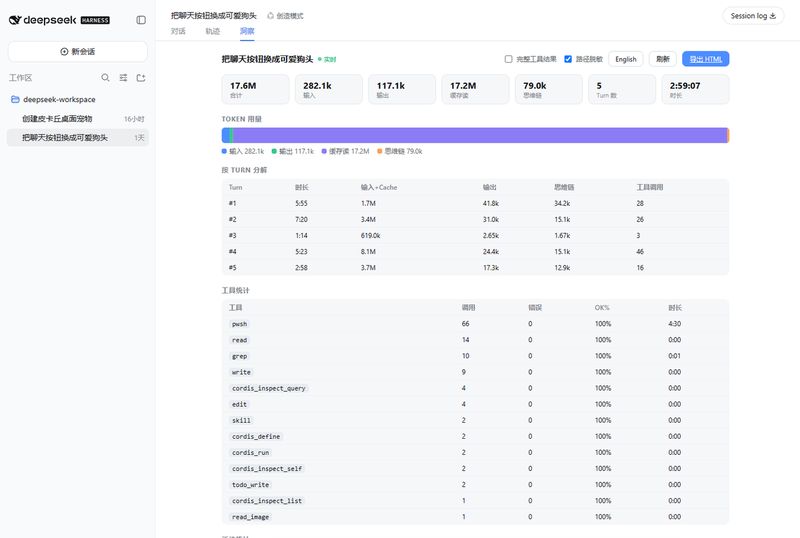Select Turn #1 row
Screen dimensions: 800x538
pos(475,203)
